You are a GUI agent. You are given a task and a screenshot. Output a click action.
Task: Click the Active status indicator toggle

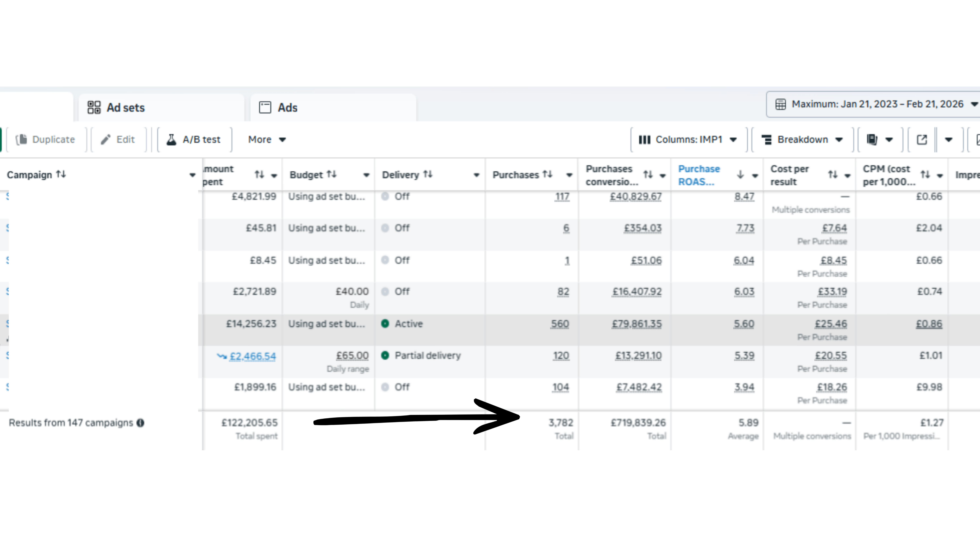385,324
